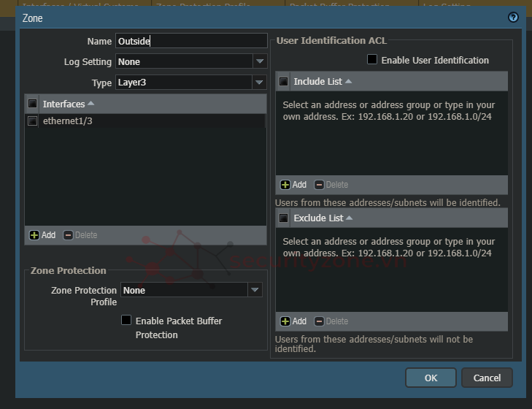
Task: Click Delete icon under Interfaces list
Action: pyautogui.click(x=69, y=235)
